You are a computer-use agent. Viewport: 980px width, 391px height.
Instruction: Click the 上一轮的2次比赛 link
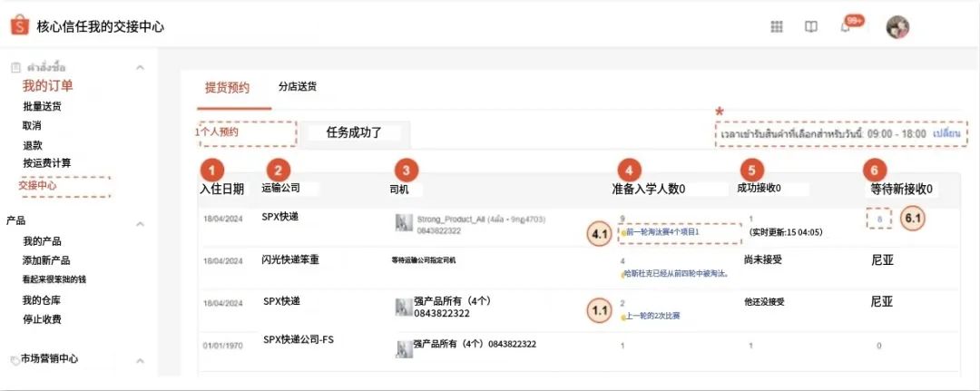tap(652, 316)
